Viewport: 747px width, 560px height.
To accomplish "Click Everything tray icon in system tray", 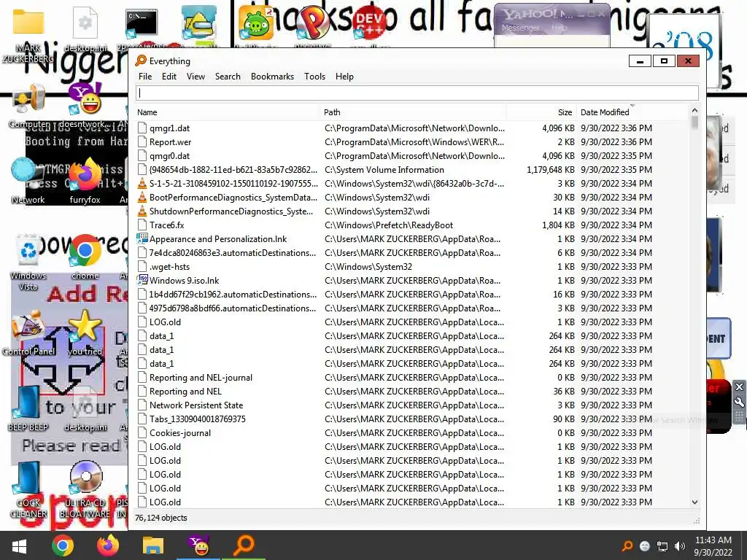I will click(x=627, y=546).
